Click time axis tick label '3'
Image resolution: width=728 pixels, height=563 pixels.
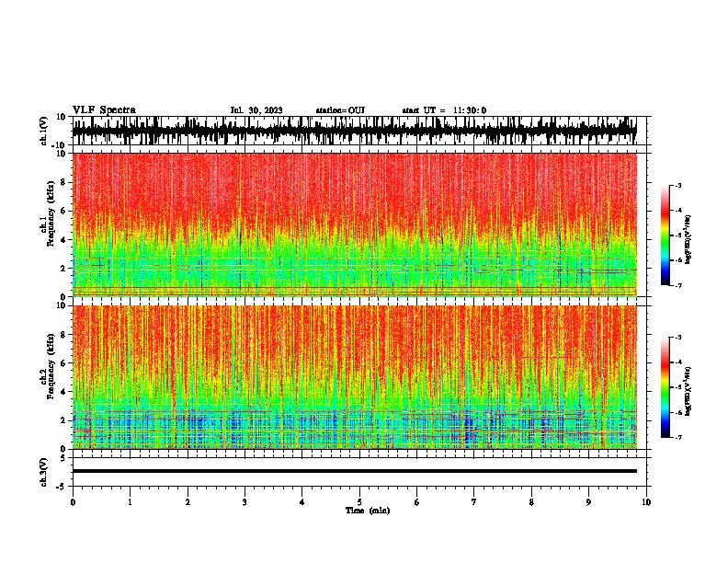(x=245, y=502)
